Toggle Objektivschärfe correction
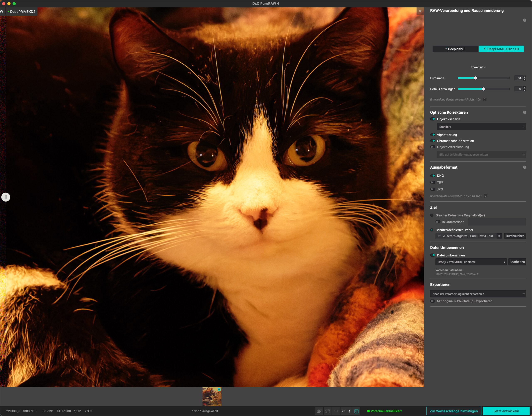Viewport: 532px width, 416px height. coord(433,119)
